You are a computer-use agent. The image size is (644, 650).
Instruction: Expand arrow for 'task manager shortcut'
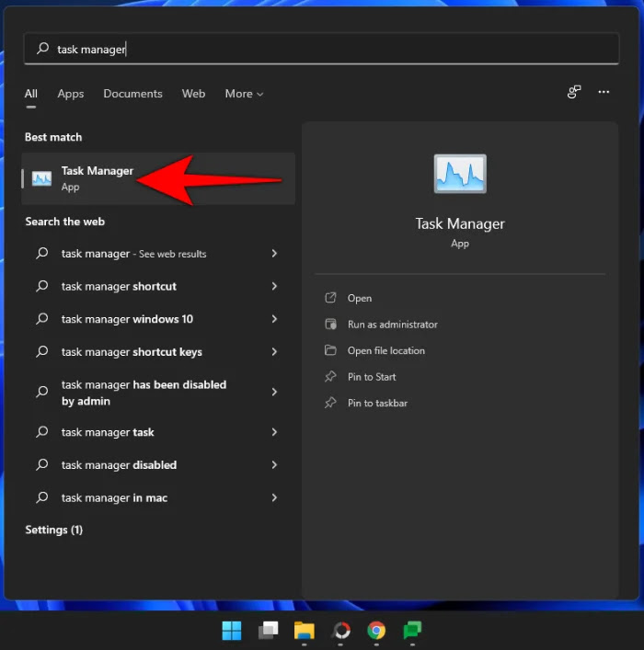coord(274,286)
